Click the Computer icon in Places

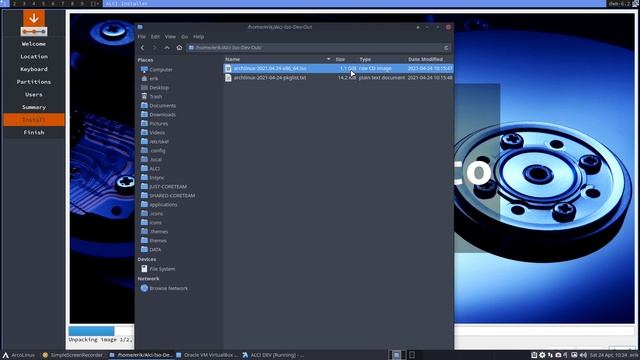144,69
